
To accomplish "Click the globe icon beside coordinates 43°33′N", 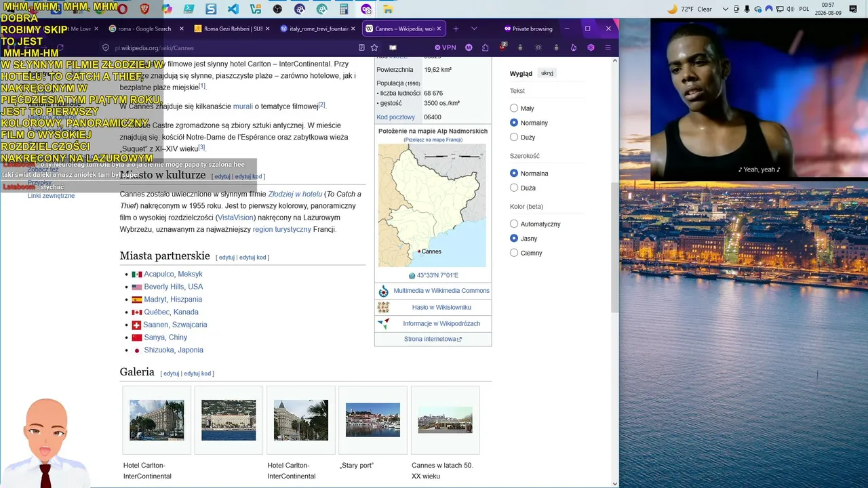I will coord(412,276).
